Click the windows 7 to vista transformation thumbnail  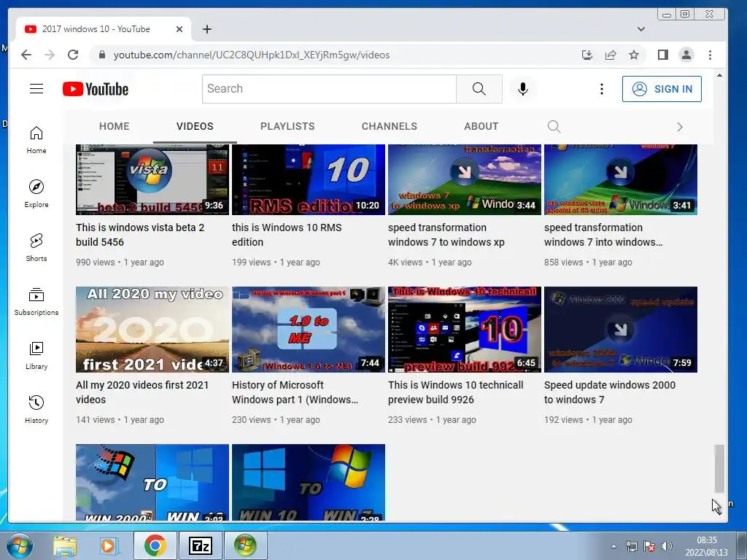(621, 179)
